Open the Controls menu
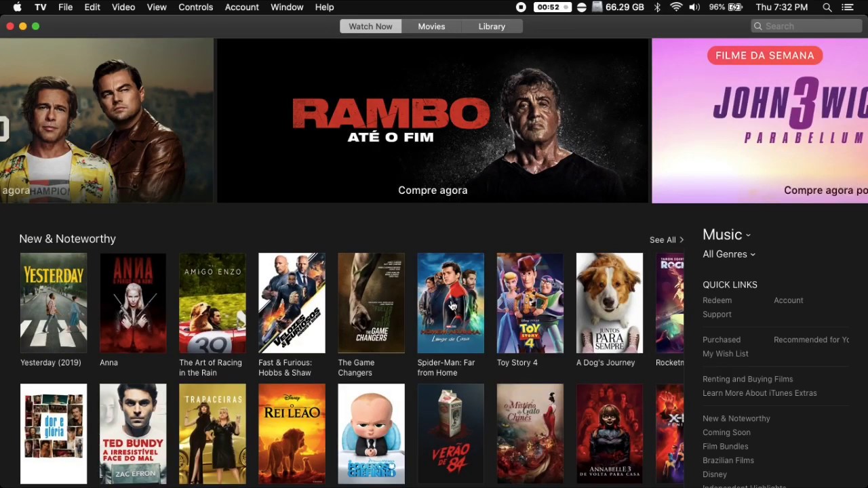This screenshot has height=488, width=868. point(196,7)
